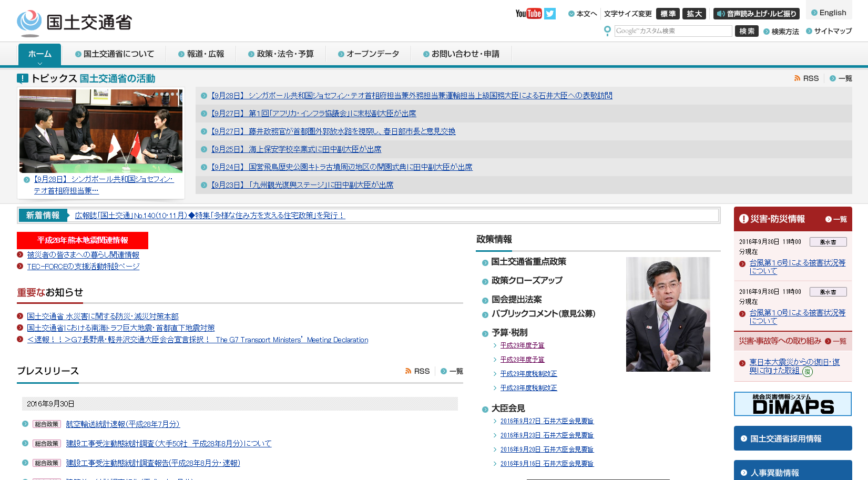This screenshot has height=480, width=868.
Task: Click the 検索 search button
Action: coord(747,31)
